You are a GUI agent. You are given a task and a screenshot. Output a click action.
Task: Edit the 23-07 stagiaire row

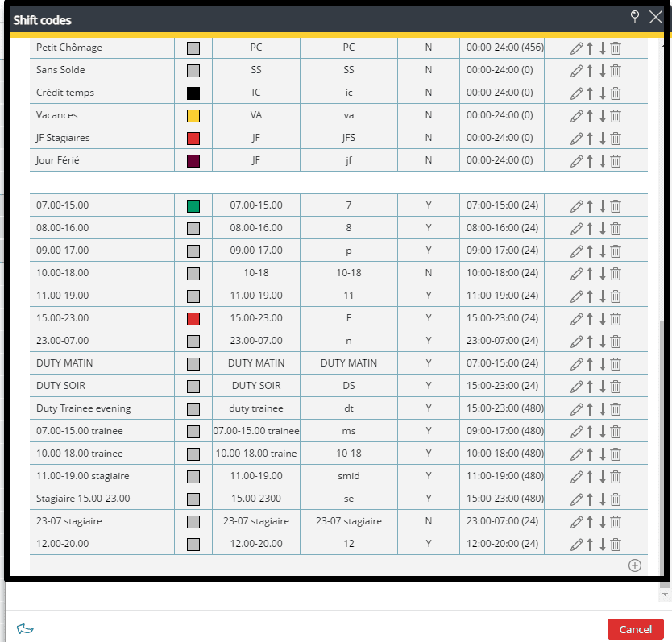[x=576, y=521]
